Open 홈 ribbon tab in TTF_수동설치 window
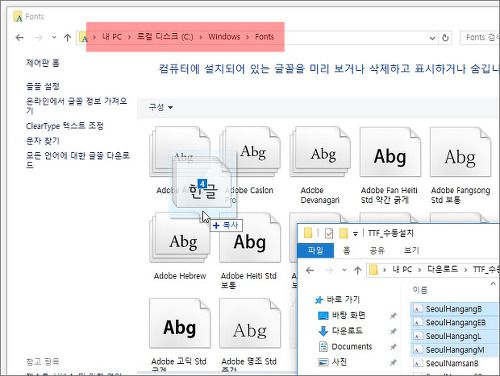This screenshot has height=376, width=500. click(347, 250)
